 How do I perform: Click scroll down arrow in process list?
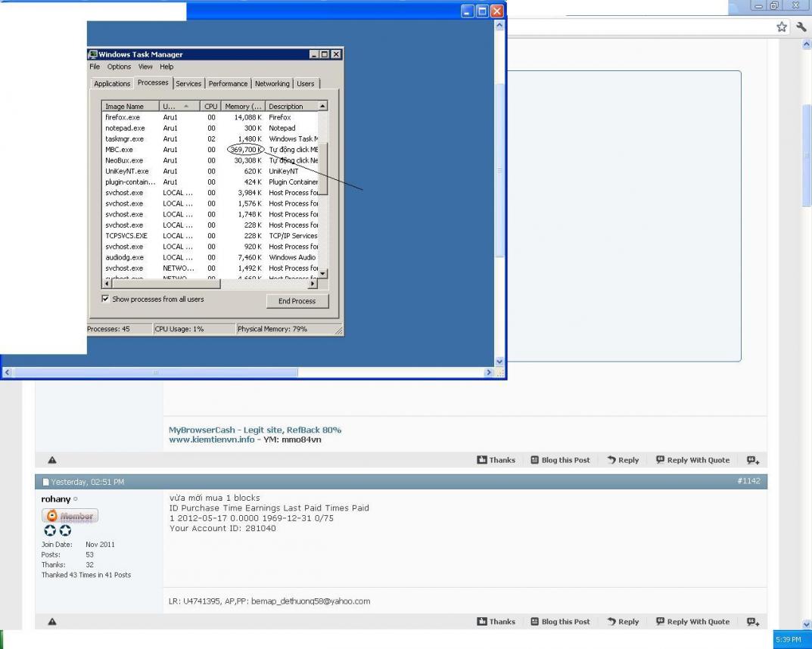click(322, 273)
